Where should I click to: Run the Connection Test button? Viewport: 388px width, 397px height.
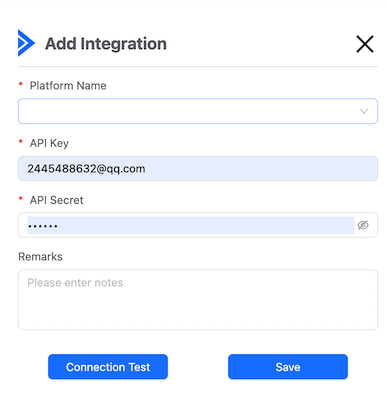[x=108, y=367]
